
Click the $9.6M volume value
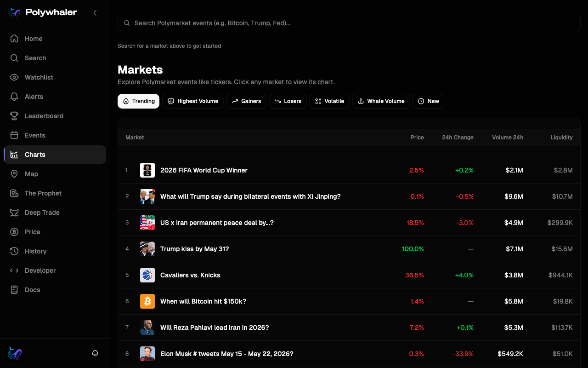514,196
